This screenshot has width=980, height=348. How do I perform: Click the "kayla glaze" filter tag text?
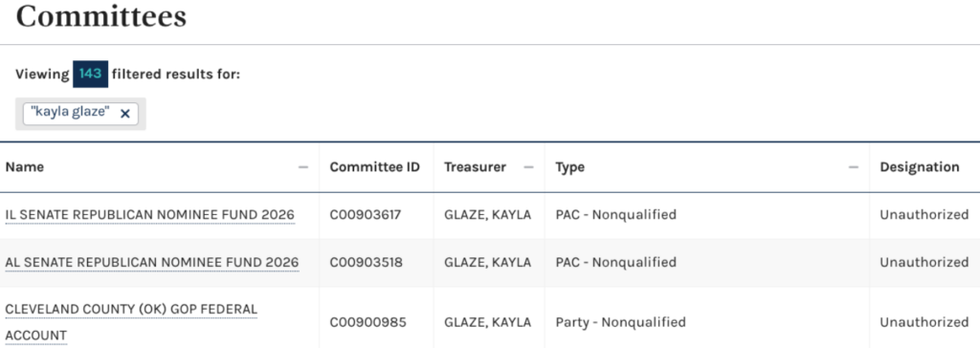[70, 113]
